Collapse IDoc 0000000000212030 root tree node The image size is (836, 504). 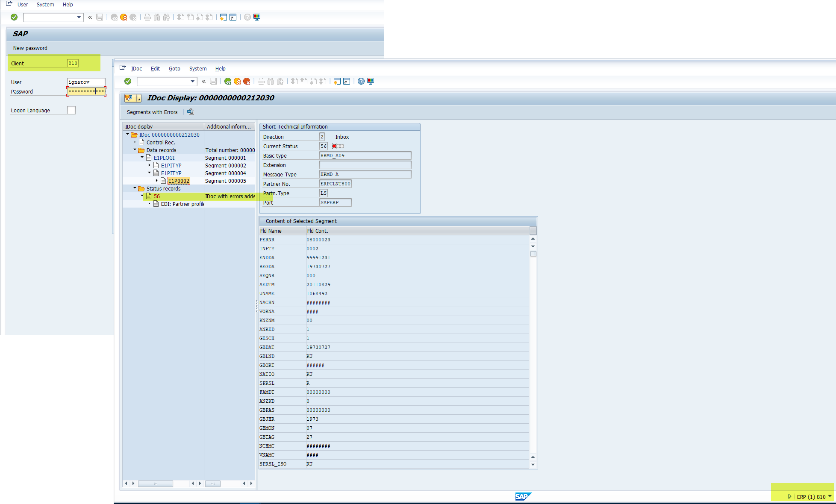click(127, 134)
